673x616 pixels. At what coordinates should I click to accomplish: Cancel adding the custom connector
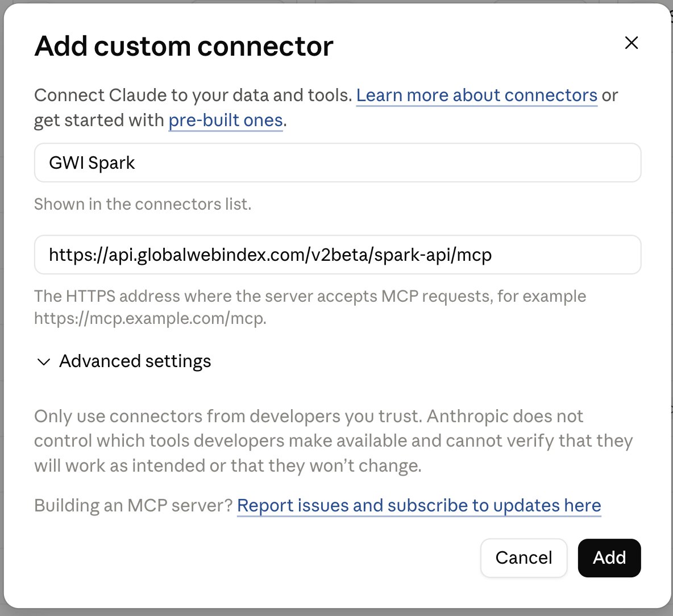click(524, 557)
